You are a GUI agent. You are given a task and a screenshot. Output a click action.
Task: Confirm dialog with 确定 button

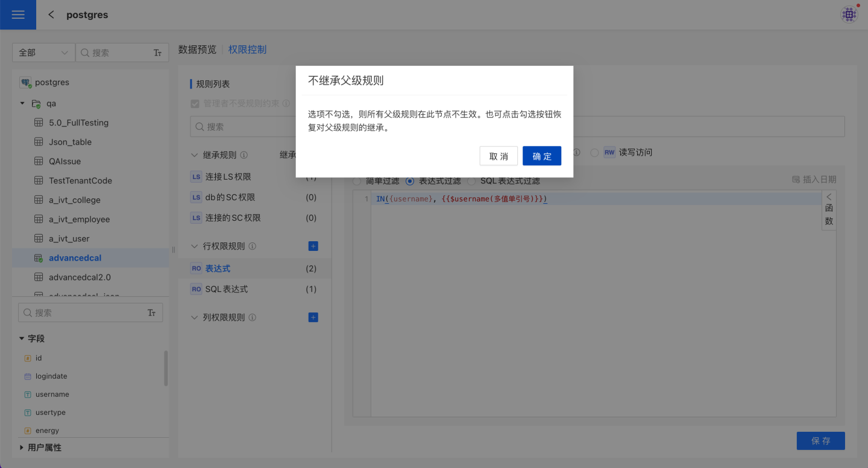[541, 156]
